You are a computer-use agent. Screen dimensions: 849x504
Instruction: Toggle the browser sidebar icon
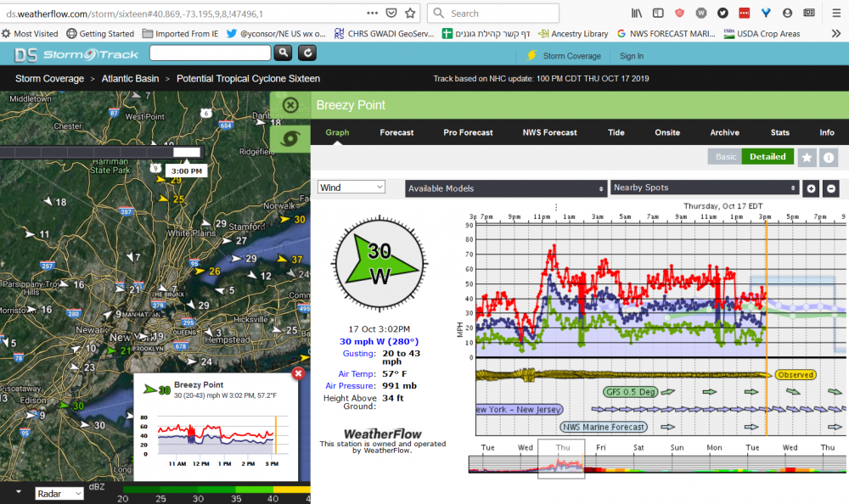(658, 13)
